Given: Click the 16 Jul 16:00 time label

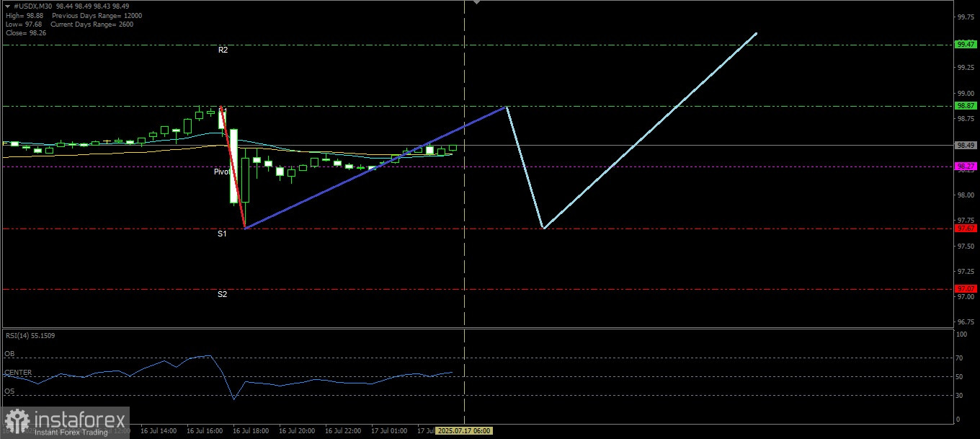Looking at the screenshot, I should [205, 430].
